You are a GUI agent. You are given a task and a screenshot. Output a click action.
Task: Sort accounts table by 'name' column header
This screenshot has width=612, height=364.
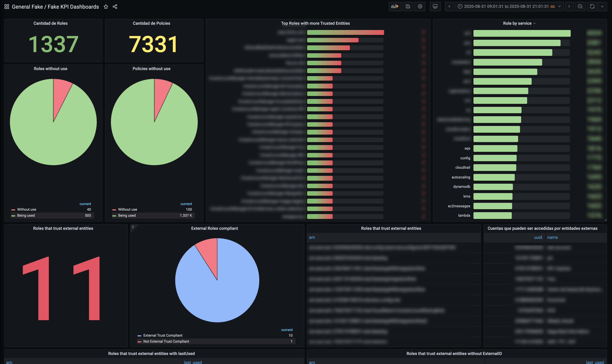552,237
